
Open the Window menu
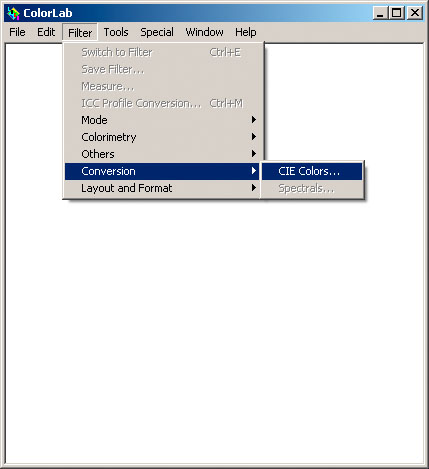[x=205, y=32]
